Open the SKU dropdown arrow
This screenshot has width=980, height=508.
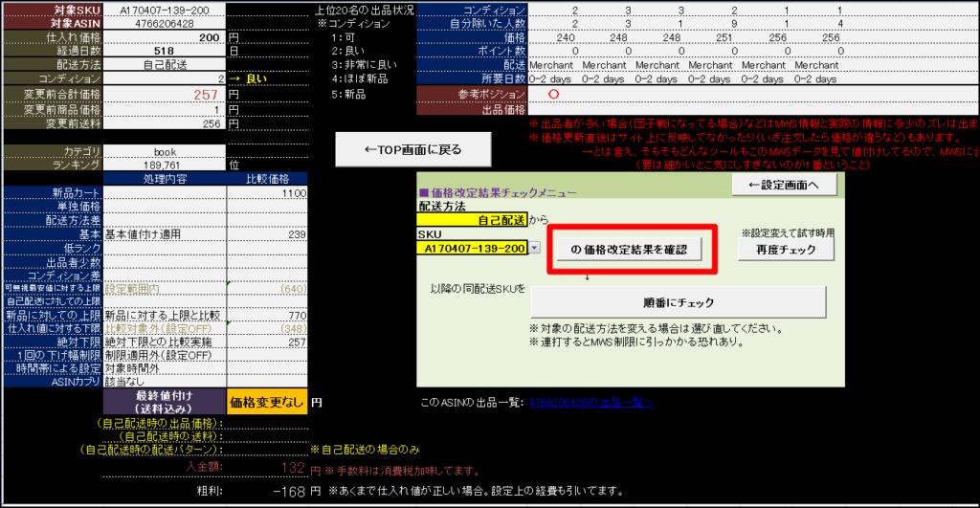(533, 248)
